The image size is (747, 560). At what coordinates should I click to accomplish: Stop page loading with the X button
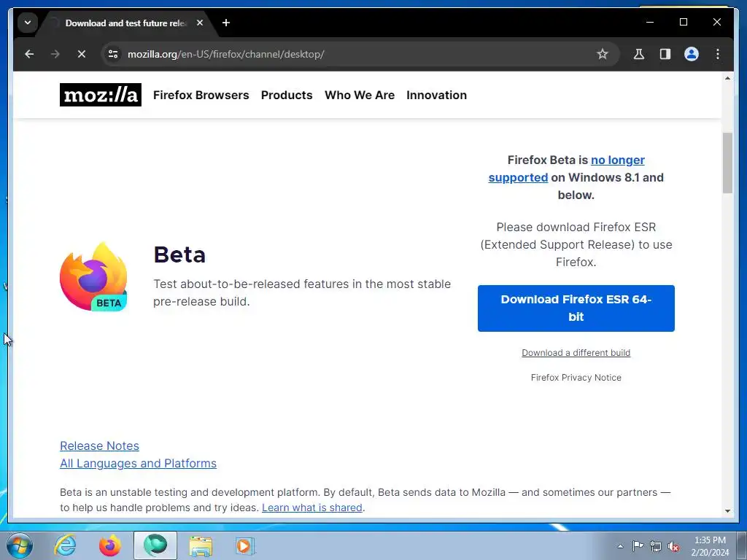tap(82, 54)
